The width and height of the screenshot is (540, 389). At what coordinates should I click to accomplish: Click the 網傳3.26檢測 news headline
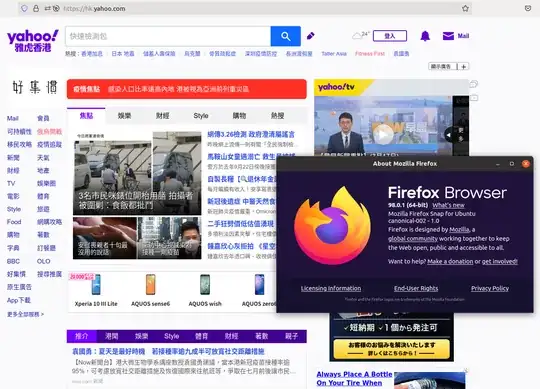pos(251,134)
